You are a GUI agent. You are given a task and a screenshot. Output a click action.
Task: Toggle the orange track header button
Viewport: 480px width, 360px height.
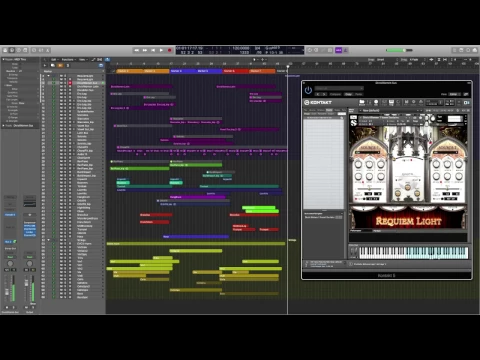[60, 65]
